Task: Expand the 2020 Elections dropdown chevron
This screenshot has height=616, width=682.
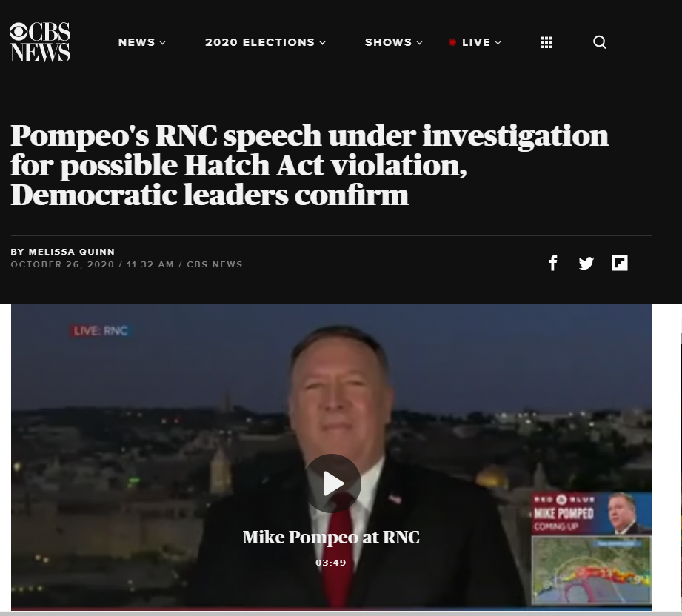Action: click(x=322, y=43)
